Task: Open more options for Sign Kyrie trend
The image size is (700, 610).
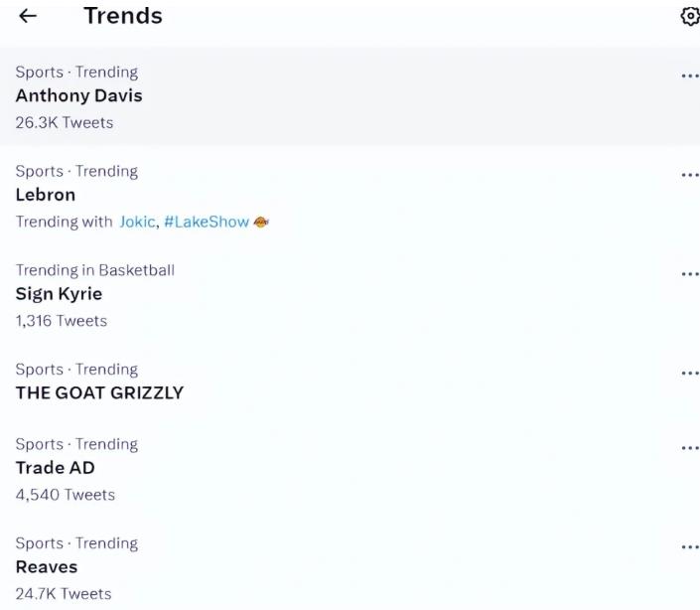Action: pyautogui.click(x=689, y=274)
